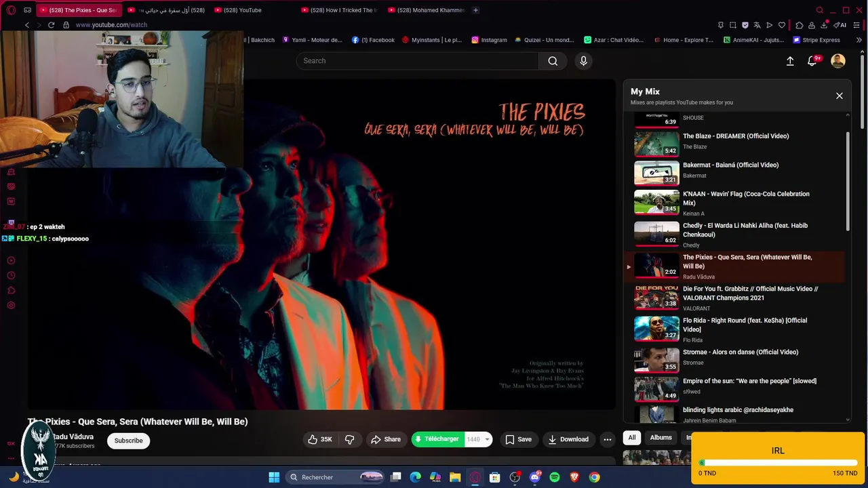Open the Quizei bookmark
This screenshot has height=488, width=868.
tap(544, 40)
